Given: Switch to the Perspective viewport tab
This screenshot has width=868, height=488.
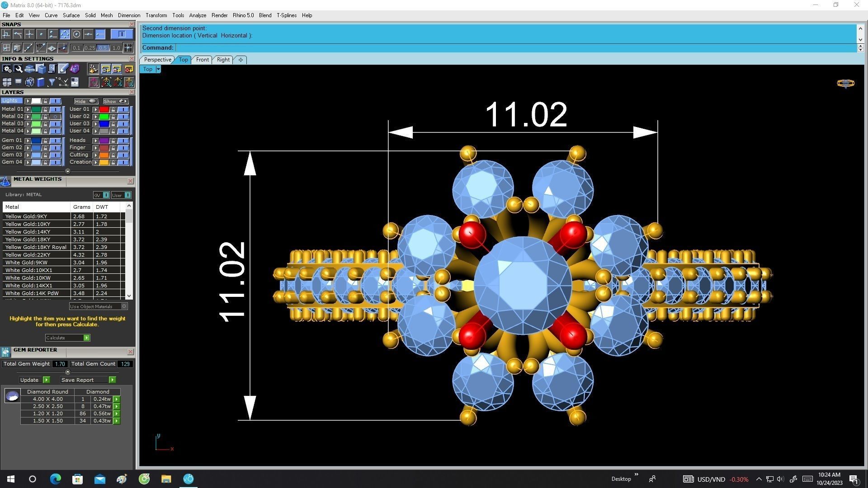Looking at the screenshot, I should tap(157, 60).
